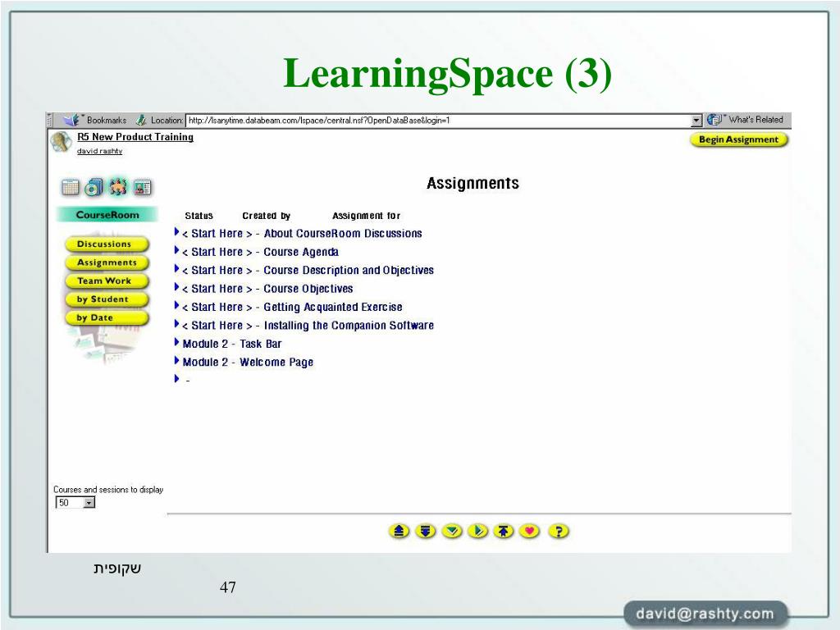Select the CourseRoom people icon
Viewport: 840px width, 630px height.
coord(118,186)
